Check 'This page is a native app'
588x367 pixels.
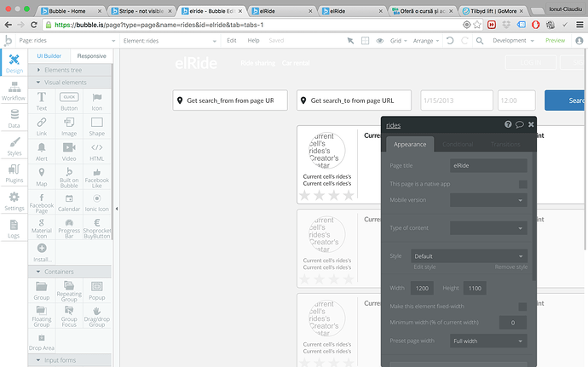(x=522, y=184)
